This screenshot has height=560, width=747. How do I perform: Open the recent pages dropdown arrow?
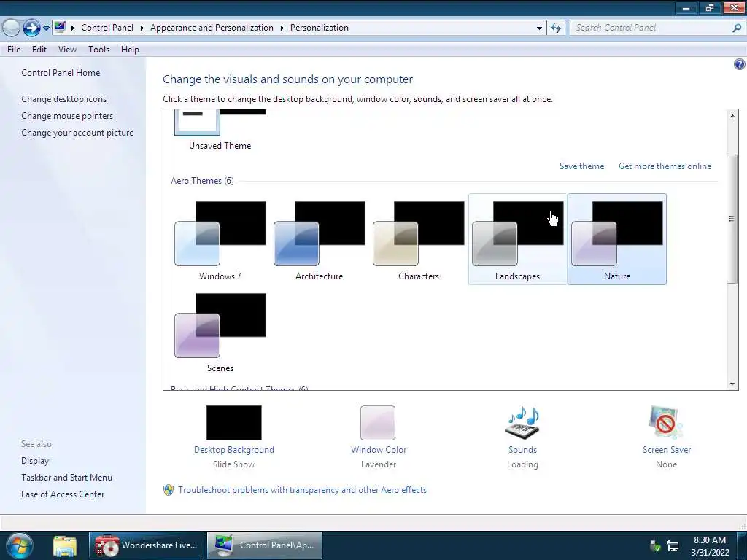46,28
